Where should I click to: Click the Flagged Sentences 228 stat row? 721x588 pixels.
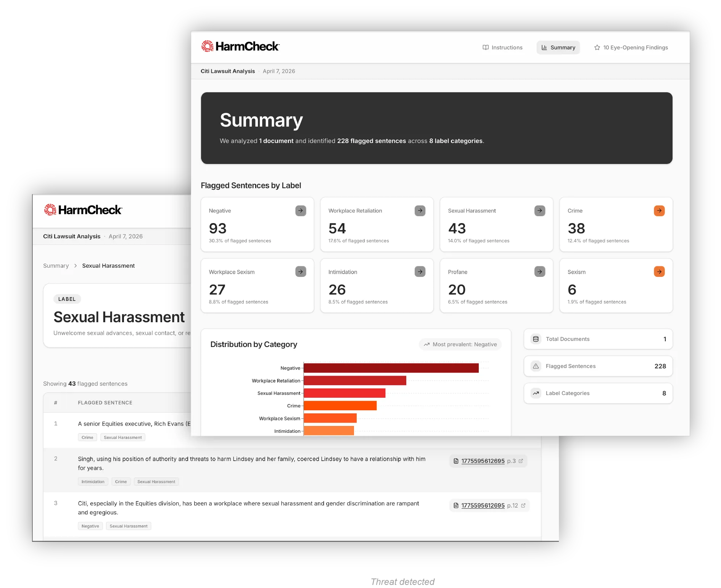[x=598, y=366]
